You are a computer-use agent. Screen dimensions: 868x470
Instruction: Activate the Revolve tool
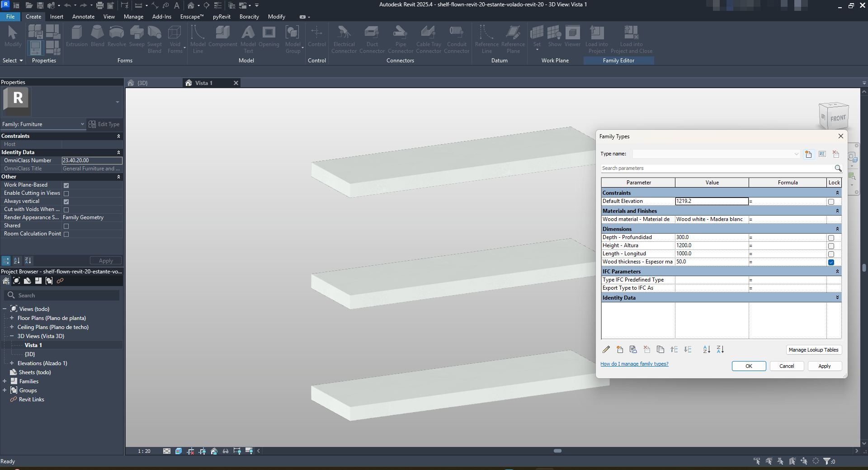click(x=117, y=36)
